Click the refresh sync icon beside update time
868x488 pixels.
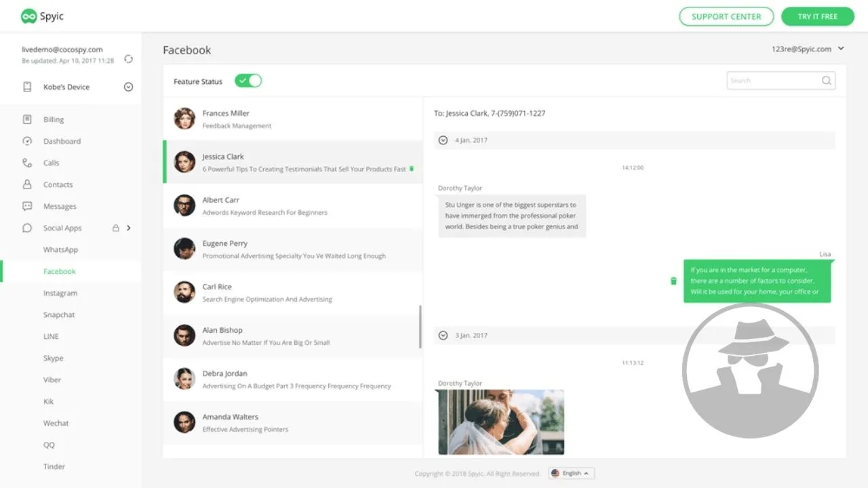coord(128,60)
